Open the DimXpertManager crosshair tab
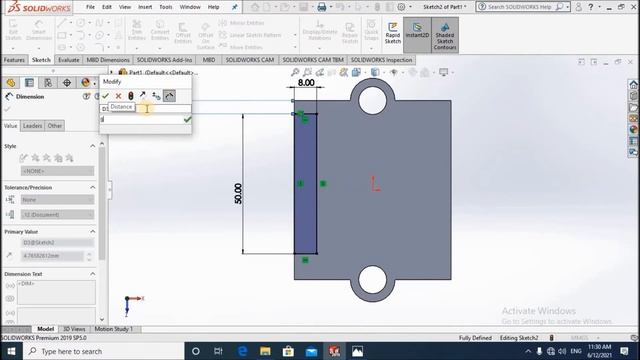The width and height of the screenshot is (640, 360). (x=67, y=83)
